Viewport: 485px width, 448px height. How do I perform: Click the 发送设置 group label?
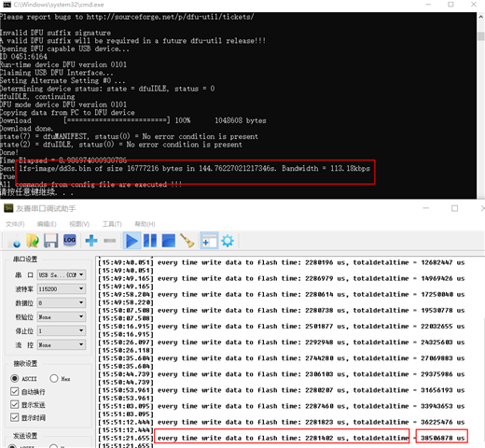click(25, 436)
